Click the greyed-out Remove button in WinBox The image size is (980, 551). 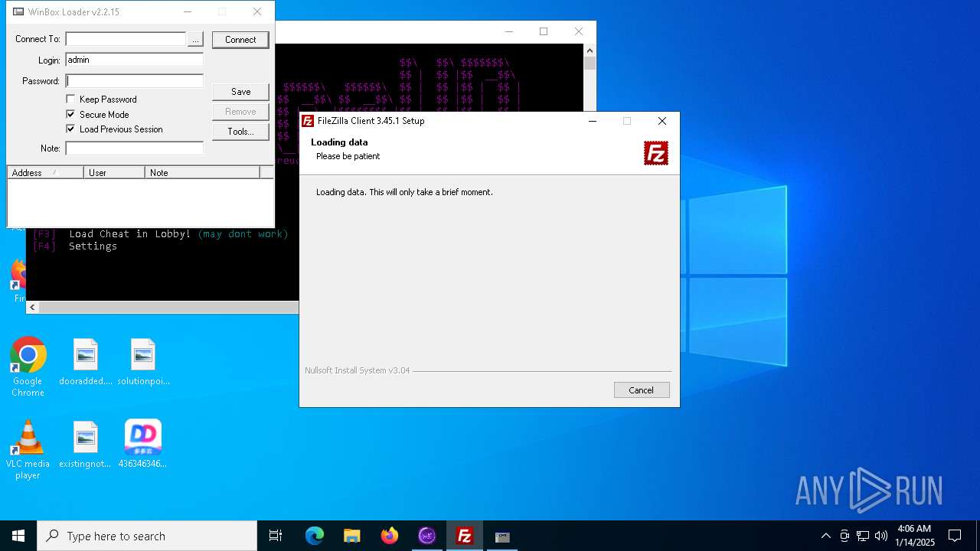pos(240,112)
